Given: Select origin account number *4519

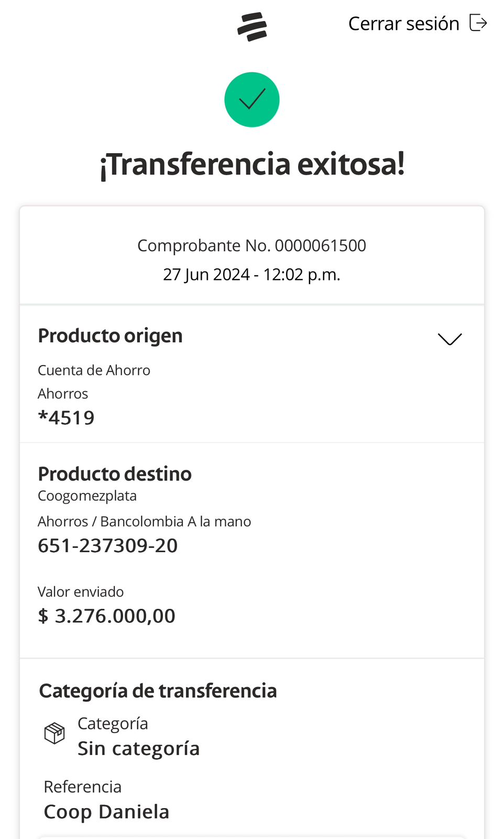Looking at the screenshot, I should tap(67, 418).
